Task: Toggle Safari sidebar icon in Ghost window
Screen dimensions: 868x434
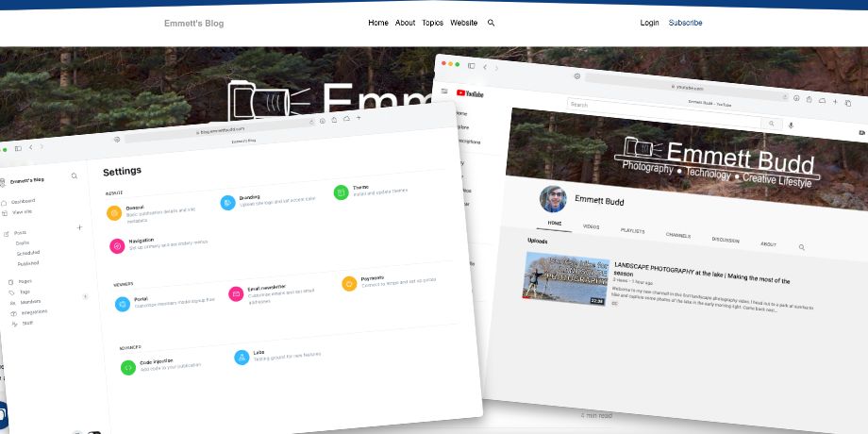Action: (x=18, y=148)
